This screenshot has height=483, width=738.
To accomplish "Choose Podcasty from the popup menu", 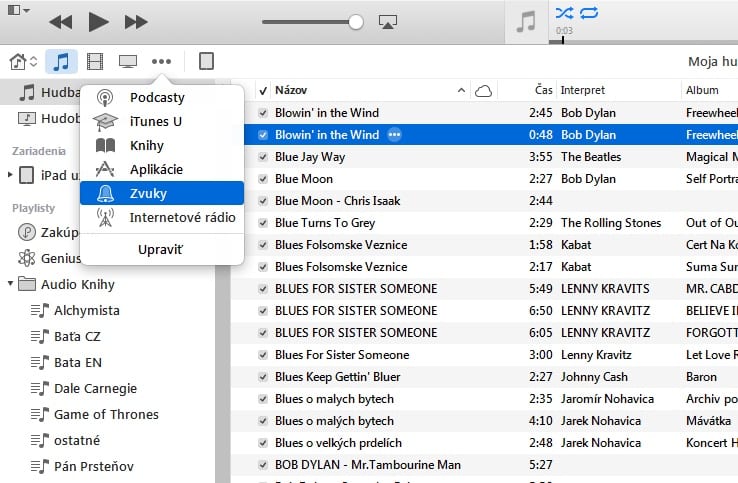I will pos(162,97).
